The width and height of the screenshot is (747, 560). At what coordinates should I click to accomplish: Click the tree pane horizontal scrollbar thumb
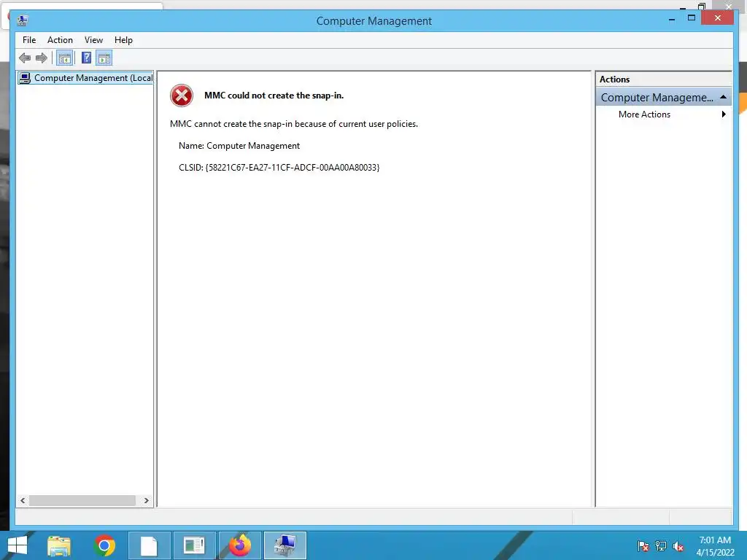(82, 500)
